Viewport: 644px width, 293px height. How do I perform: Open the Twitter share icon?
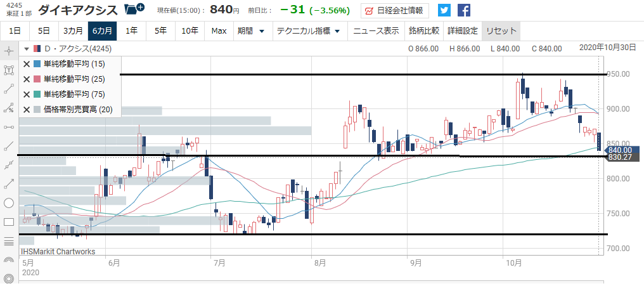point(444,10)
